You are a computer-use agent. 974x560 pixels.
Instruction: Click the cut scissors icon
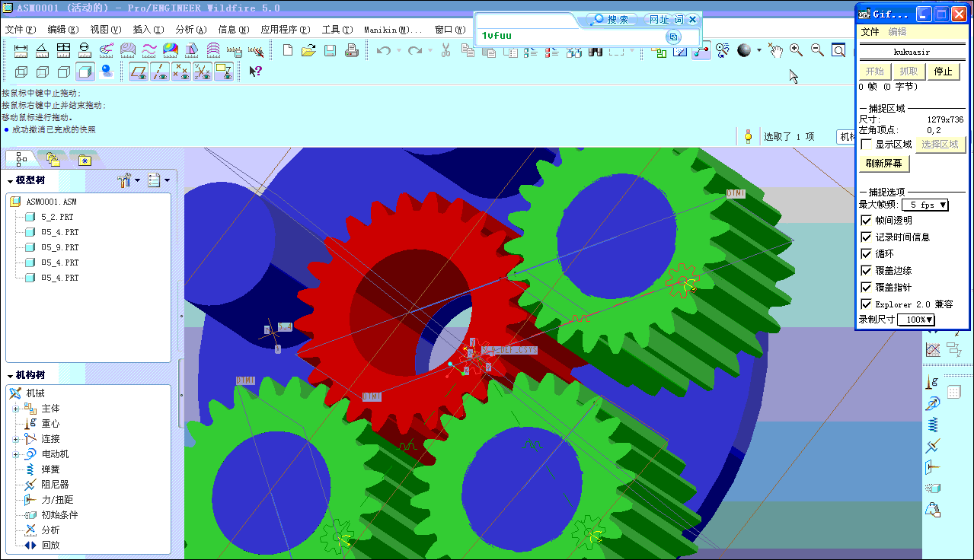point(446,50)
